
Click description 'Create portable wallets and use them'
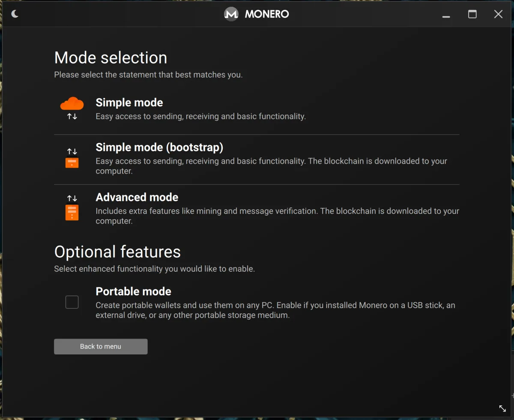pos(275,310)
